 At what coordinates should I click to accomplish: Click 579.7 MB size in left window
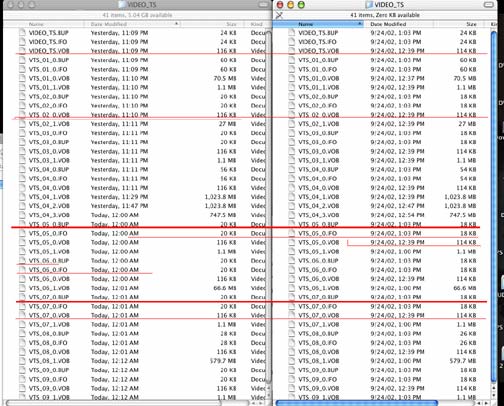(223, 361)
